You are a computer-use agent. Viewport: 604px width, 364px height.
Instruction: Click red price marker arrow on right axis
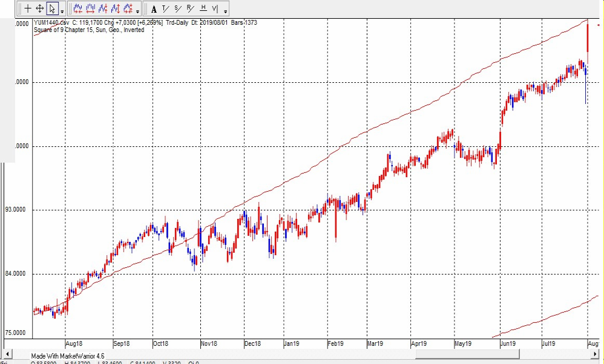pos(599,25)
